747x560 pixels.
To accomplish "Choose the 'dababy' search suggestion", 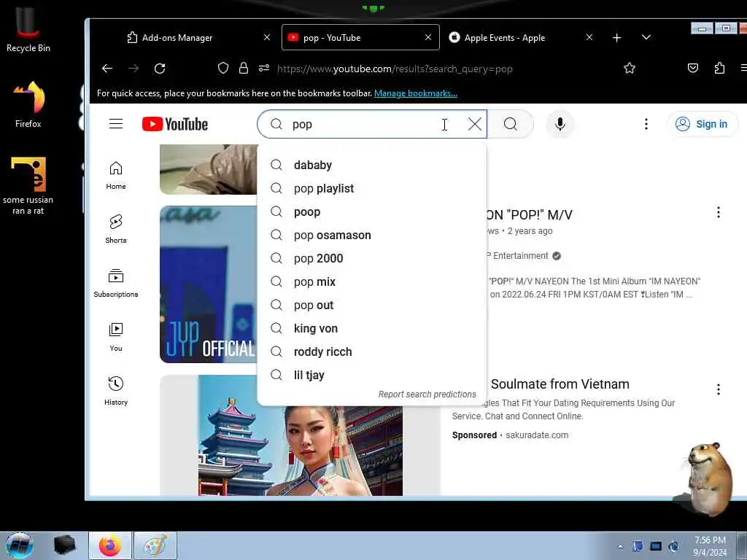I will [x=371, y=166].
